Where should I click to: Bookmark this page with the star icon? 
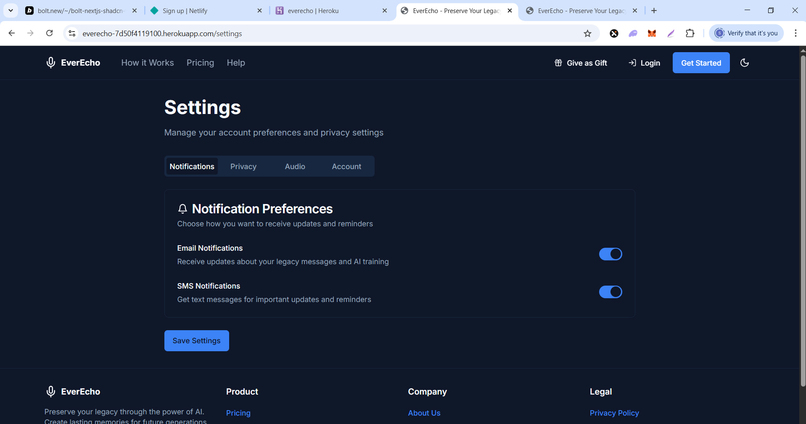click(588, 33)
